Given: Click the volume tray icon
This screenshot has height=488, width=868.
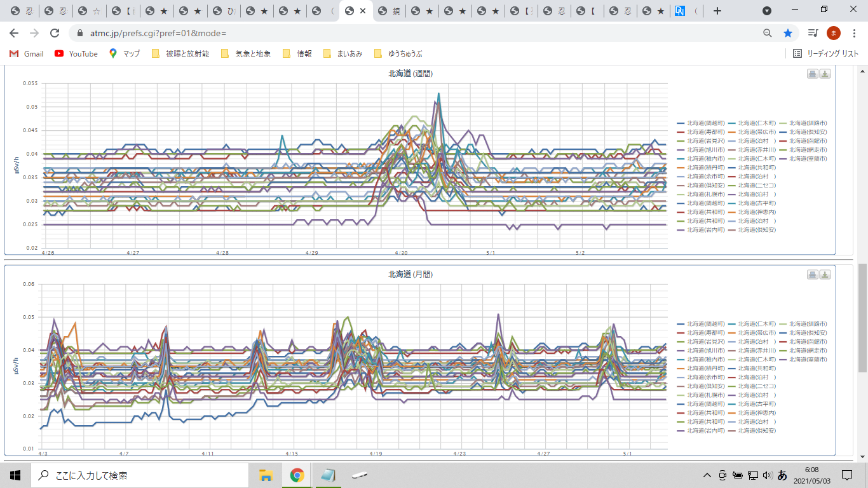Looking at the screenshot, I should pyautogui.click(x=767, y=475).
